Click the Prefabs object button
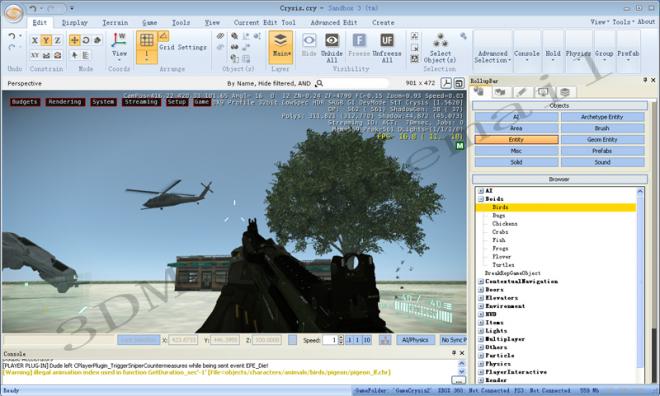This screenshot has height=396, width=660. pos(602,151)
